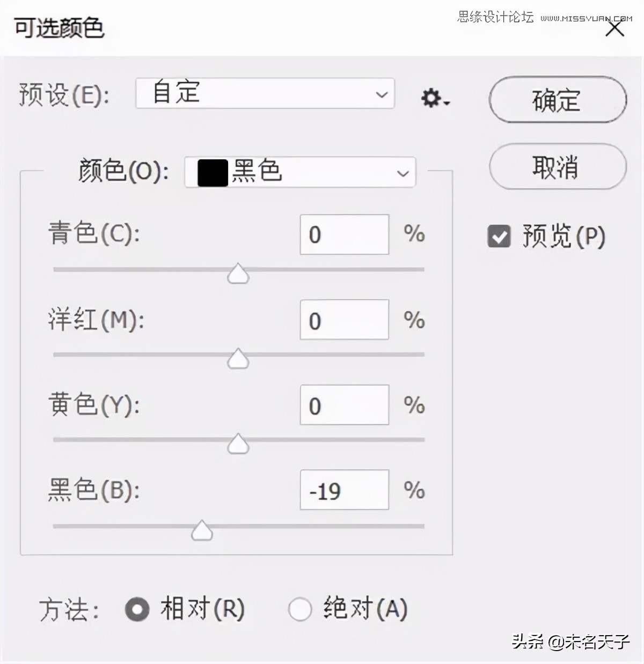The image size is (644, 664).
Task: Select the 绝对(A) radio button
Action: pos(300,609)
